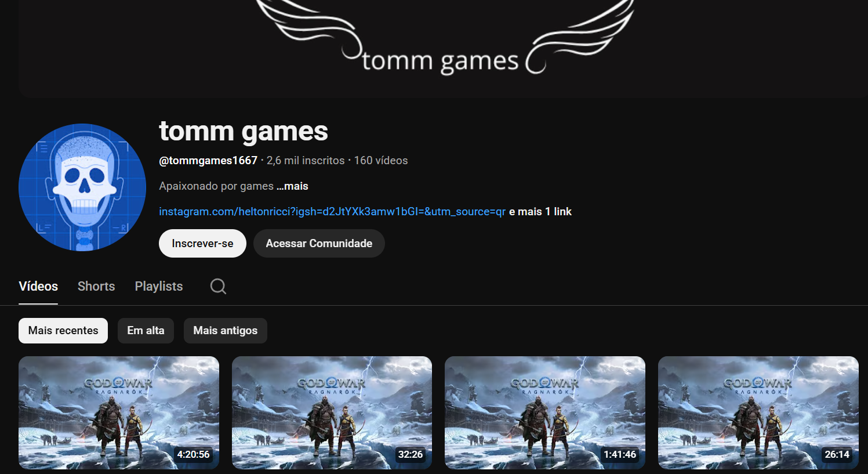868x474 pixels.
Task: Click the tomm games channel banner image
Action: pos(443,49)
